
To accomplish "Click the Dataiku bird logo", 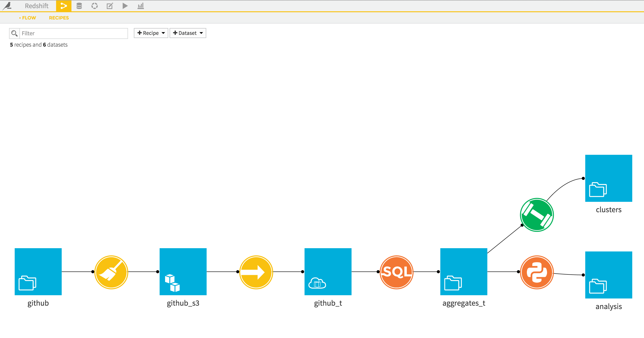I will coord(7,6).
